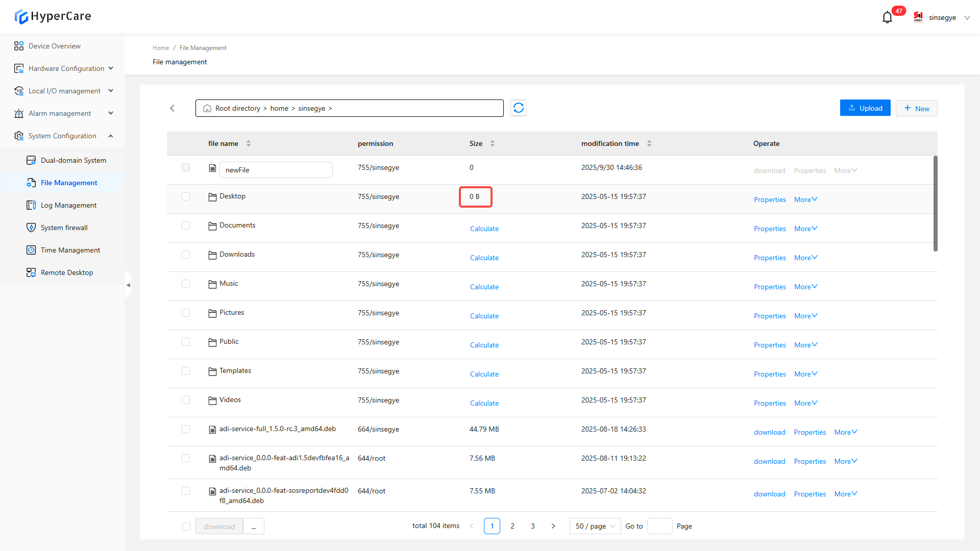
Task: Go to Time Management page
Action: (70, 250)
